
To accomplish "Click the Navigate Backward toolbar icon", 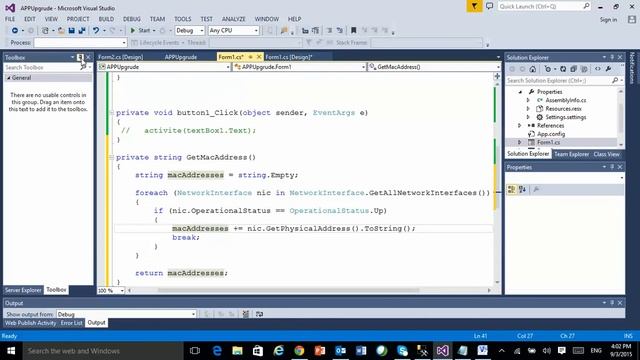I will point(15,31).
